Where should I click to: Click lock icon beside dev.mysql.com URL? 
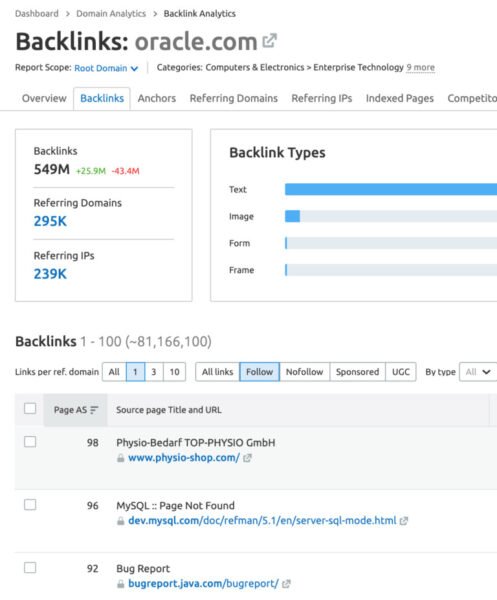[121, 521]
